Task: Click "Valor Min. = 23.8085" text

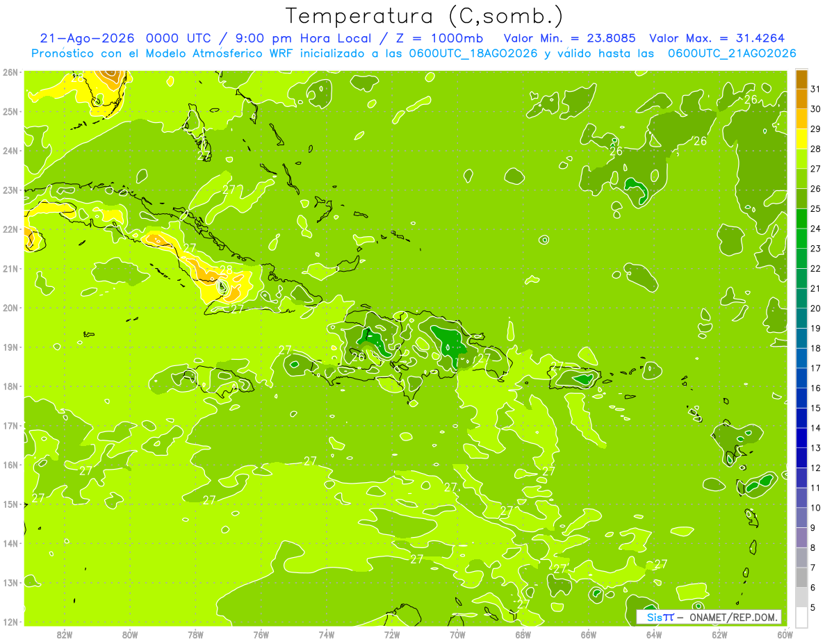Action: pos(570,38)
